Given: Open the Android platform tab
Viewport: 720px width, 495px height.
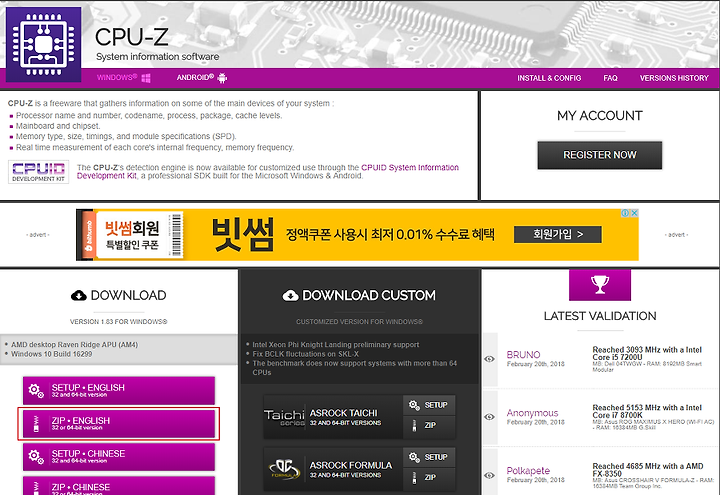Looking at the screenshot, I should [x=202, y=78].
